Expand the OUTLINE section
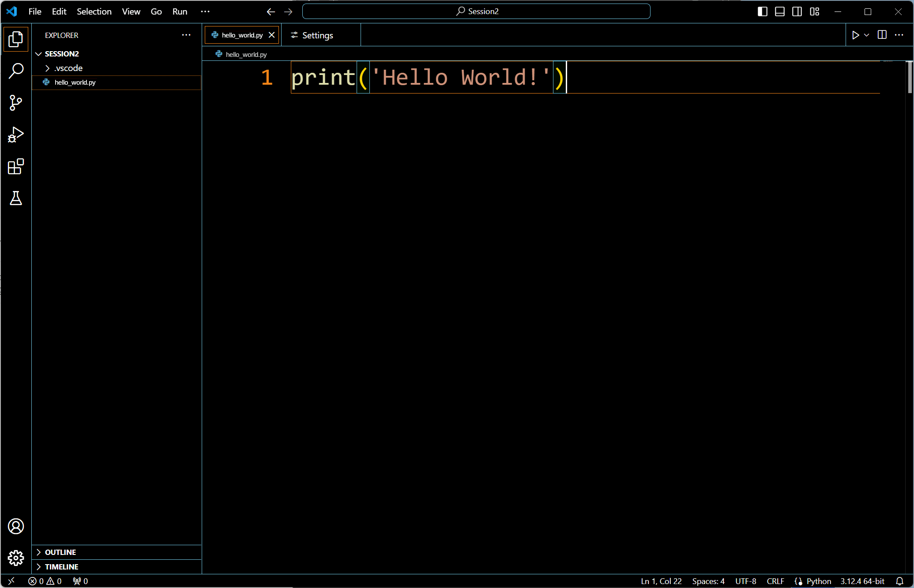Viewport: 914px width, 588px height. coord(60,552)
